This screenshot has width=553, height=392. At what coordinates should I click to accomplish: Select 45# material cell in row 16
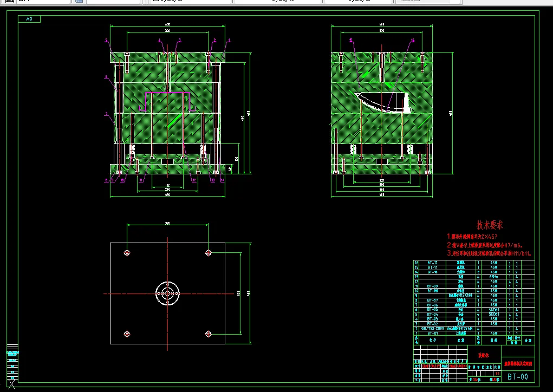pos(494,263)
